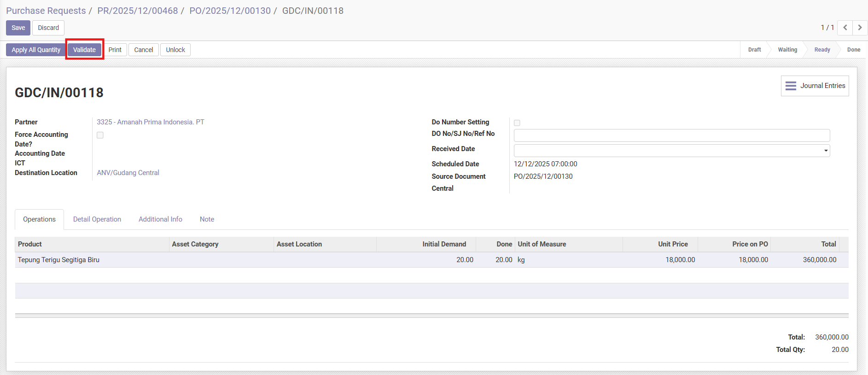Open Journal Entries via the hamburger icon

(791, 86)
